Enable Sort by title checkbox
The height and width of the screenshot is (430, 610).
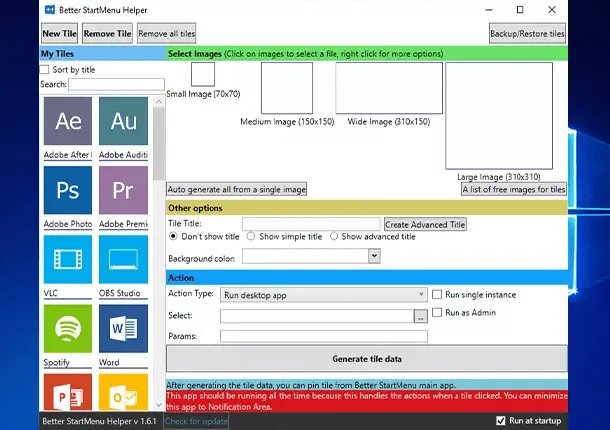click(44, 70)
